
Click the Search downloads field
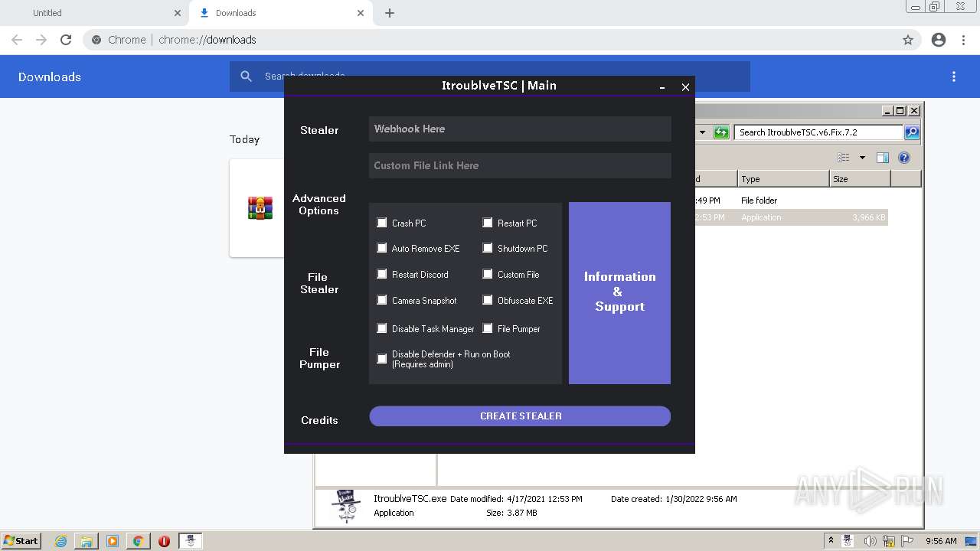click(490, 77)
